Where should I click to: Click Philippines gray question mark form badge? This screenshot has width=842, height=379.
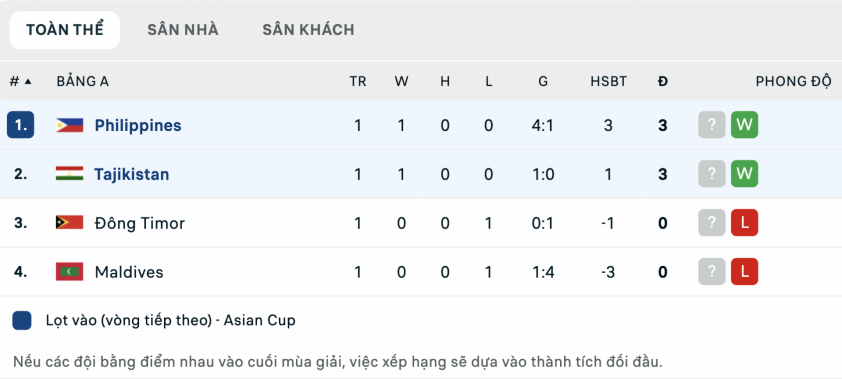click(x=712, y=125)
